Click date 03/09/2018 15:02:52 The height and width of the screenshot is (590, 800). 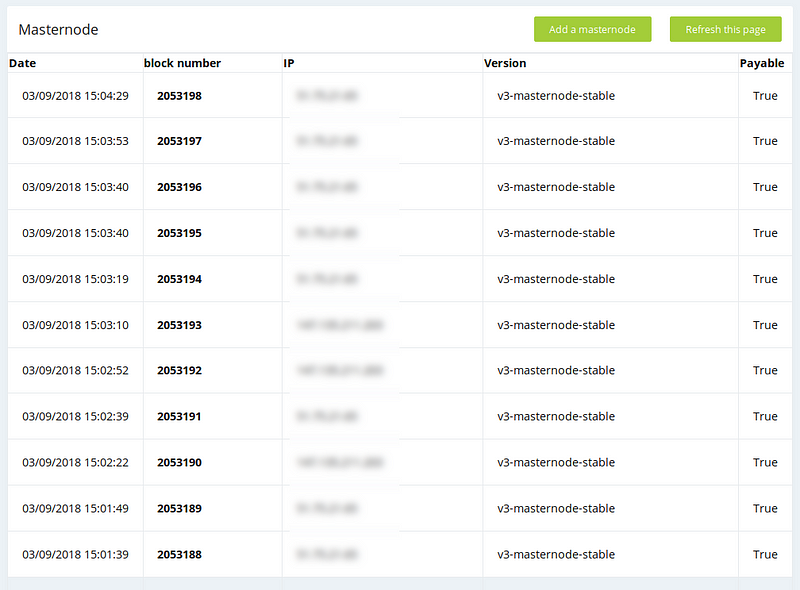click(x=76, y=371)
